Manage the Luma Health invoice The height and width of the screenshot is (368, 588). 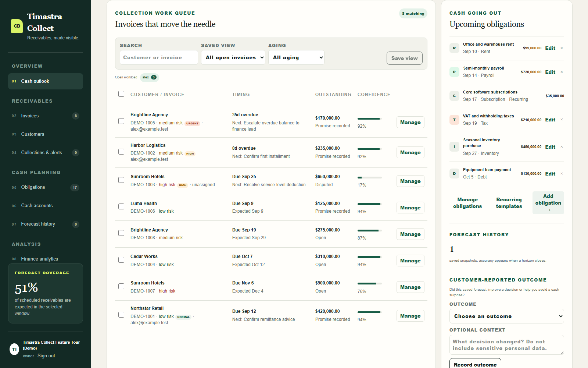click(x=410, y=208)
